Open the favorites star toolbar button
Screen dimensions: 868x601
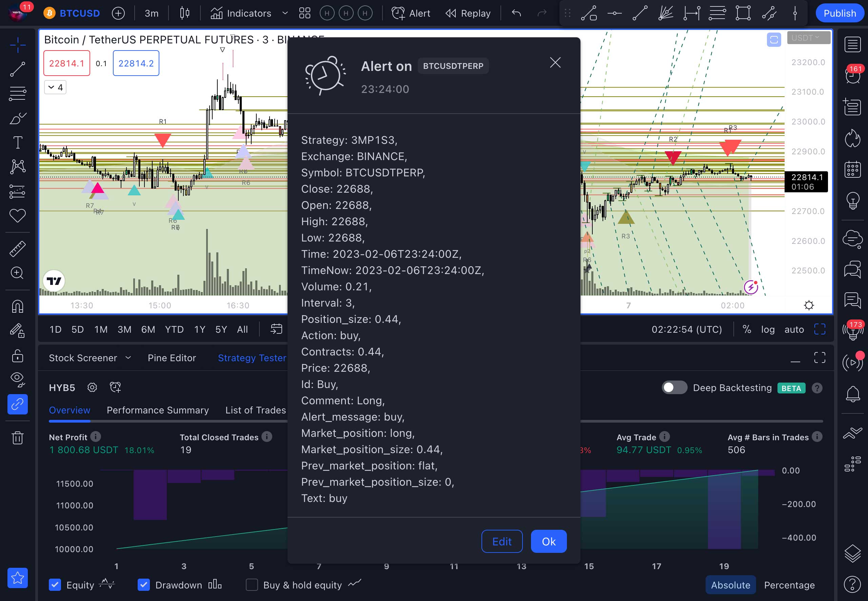[x=18, y=578]
